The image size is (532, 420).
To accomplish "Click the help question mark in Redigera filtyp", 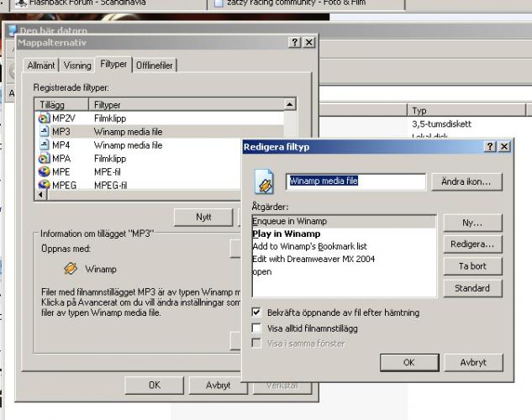I will [489, 147].
